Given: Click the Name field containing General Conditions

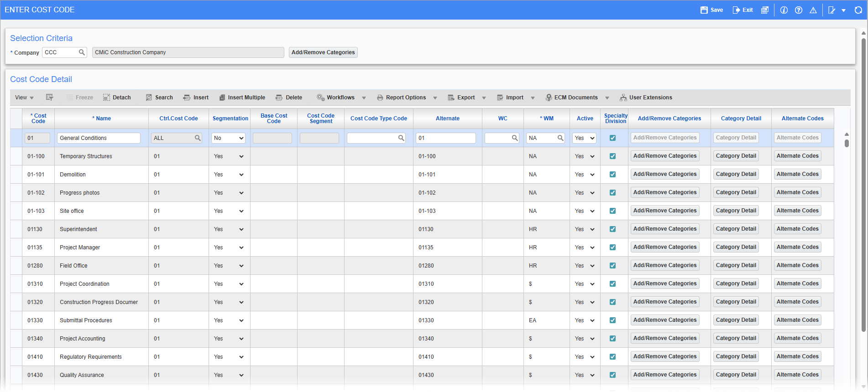Looking at the screenshot, I should point(99,138).
